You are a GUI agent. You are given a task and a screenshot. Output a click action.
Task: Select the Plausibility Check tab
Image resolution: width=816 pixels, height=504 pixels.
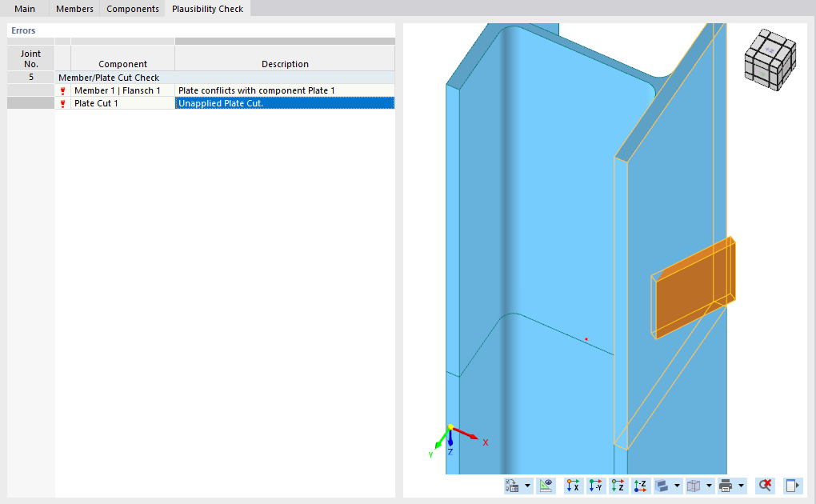tap(208, 9)
